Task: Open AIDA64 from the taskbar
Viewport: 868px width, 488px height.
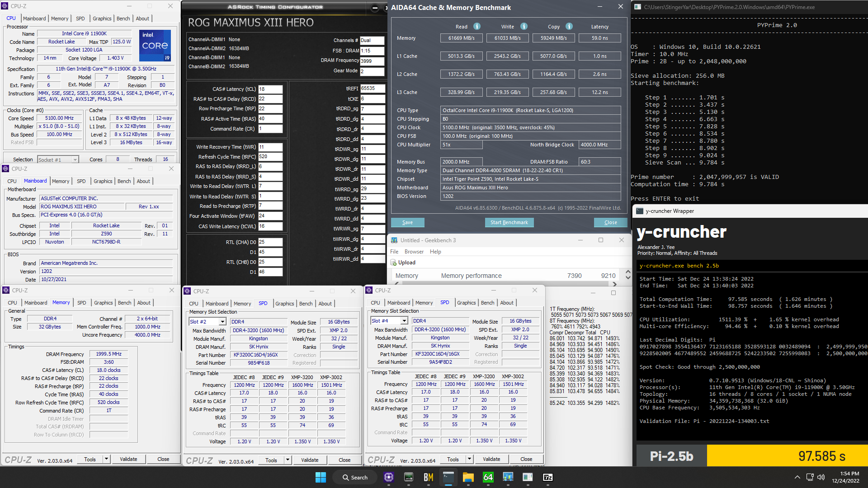Action: tap(488, 477)
